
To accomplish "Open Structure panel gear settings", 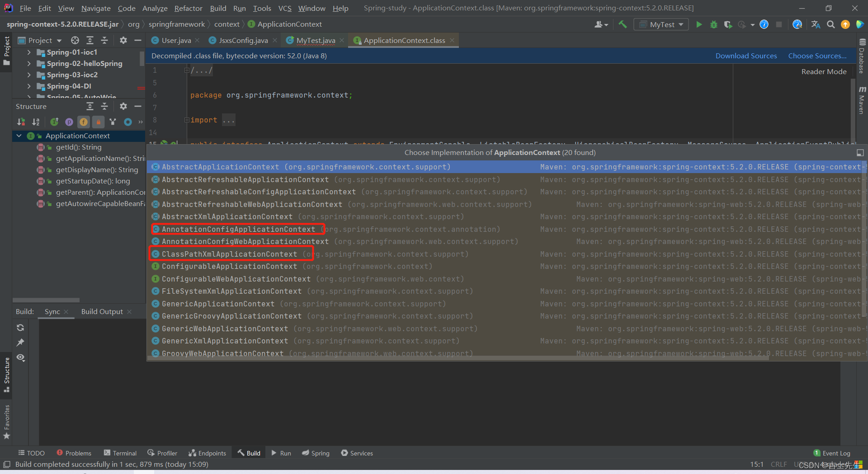I will [123, 106].
